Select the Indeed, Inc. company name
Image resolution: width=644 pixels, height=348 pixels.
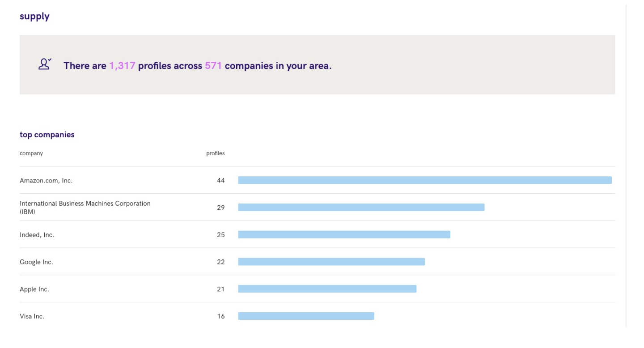point(37,235)
